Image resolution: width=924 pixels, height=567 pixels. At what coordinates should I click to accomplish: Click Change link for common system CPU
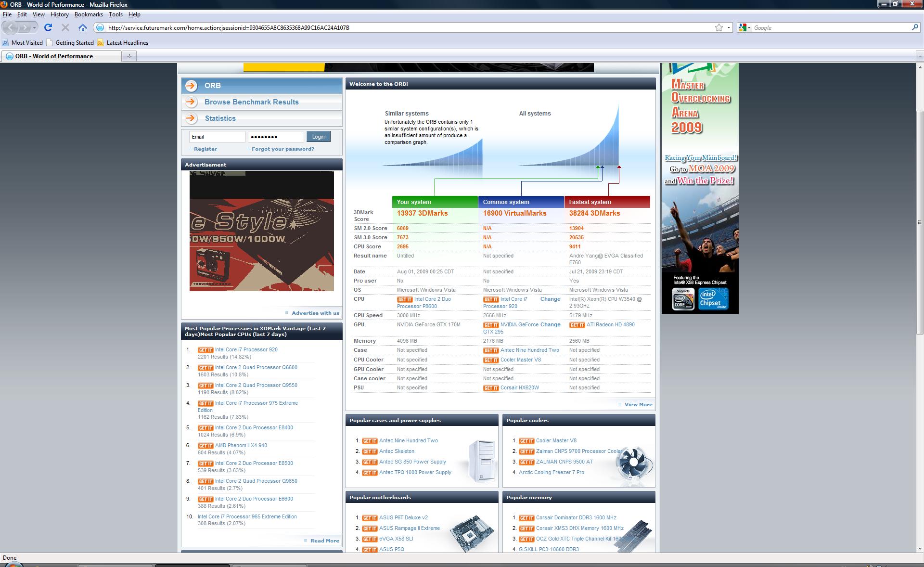click(550, 299)
